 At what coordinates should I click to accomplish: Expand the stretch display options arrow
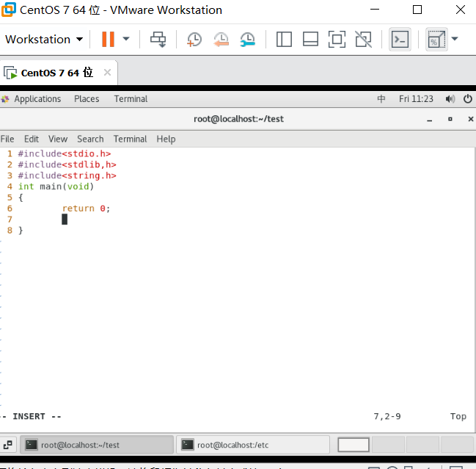[455, 39]
